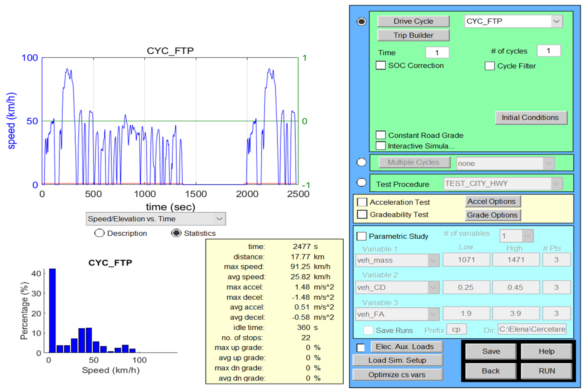
Task: Enable the SOC Correction checkbox
Action: 380,66
